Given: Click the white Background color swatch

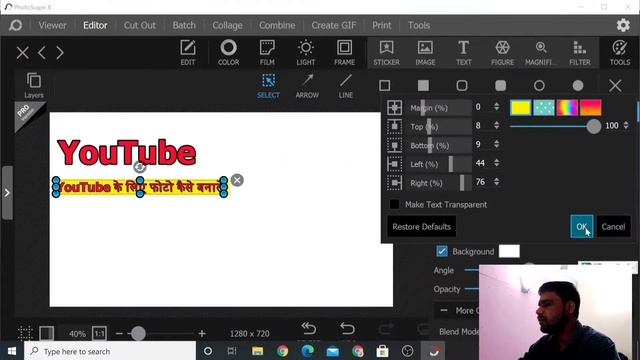Looking at the screenshot, I should [509, 251].
